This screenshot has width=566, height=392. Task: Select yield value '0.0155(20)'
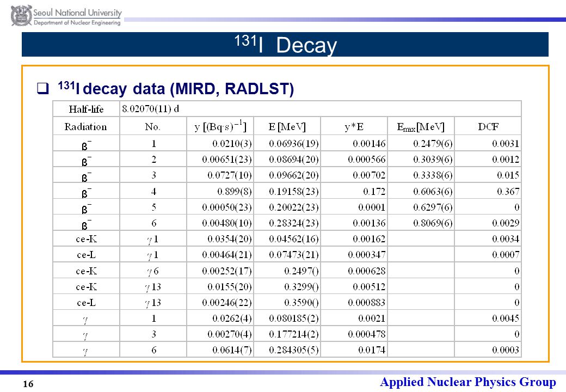click(x=230, y=287)
